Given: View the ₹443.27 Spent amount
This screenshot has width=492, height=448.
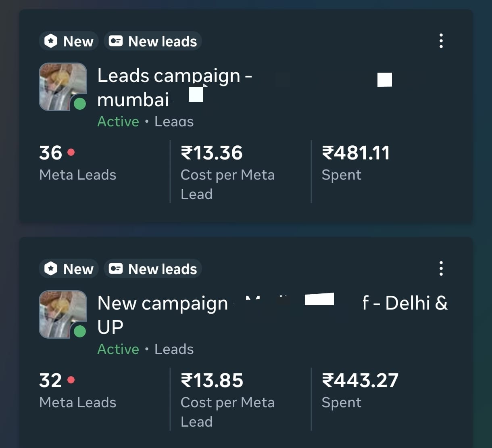Looking at the screenshot, I should click(360, 381).
